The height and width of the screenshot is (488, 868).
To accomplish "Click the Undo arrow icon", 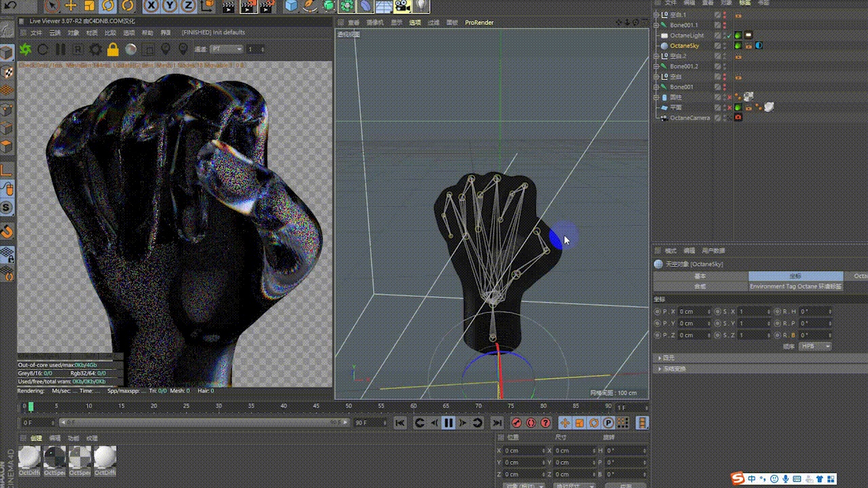I will [9, 6].
